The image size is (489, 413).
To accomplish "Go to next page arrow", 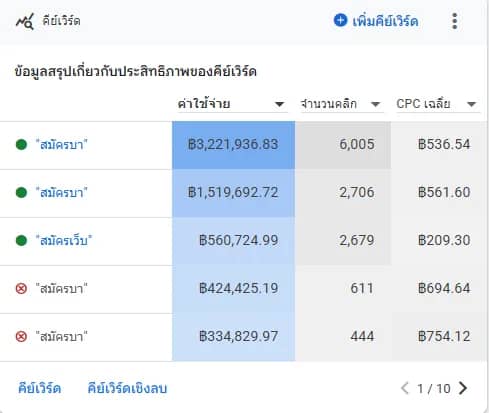I will tap(463, 388).
